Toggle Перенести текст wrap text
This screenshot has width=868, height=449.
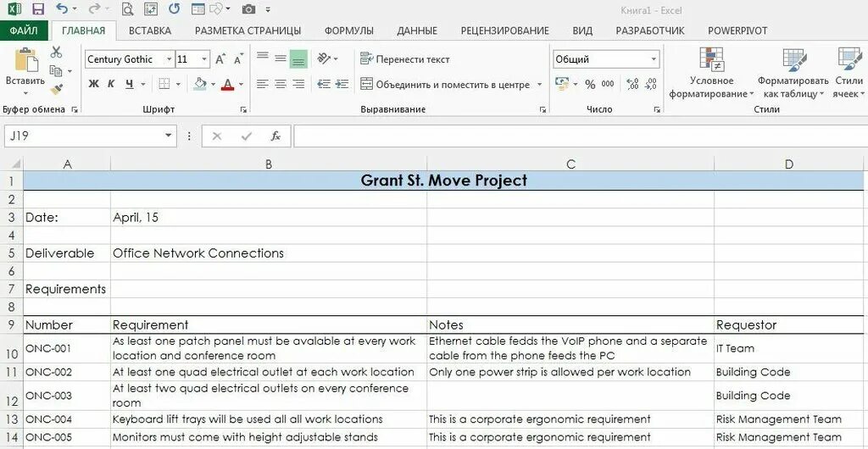(404, 59)
